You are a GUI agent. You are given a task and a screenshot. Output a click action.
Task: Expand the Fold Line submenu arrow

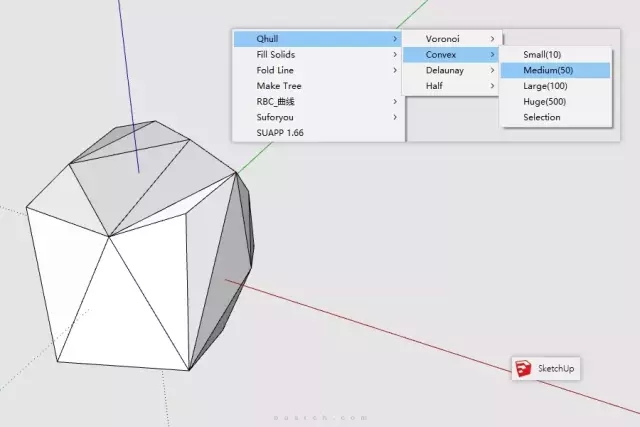click(395, 70)
